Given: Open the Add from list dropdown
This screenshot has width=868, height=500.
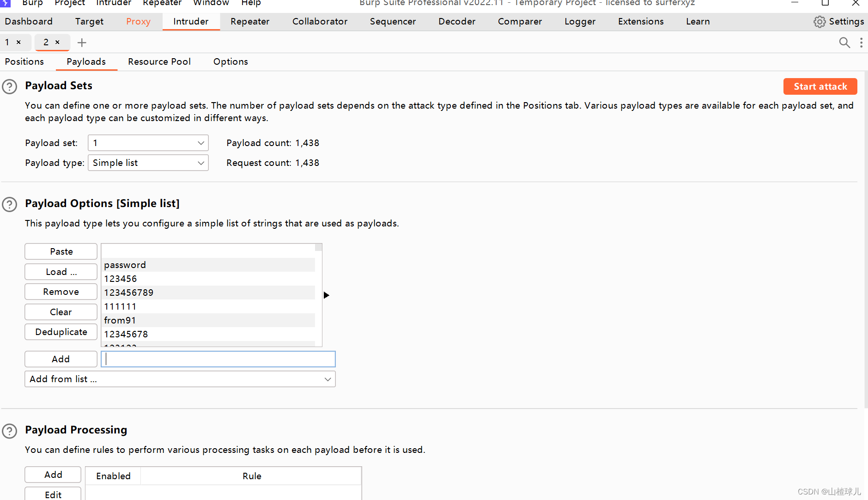Looking at the screenshot, I should click(x=180, y=379).
